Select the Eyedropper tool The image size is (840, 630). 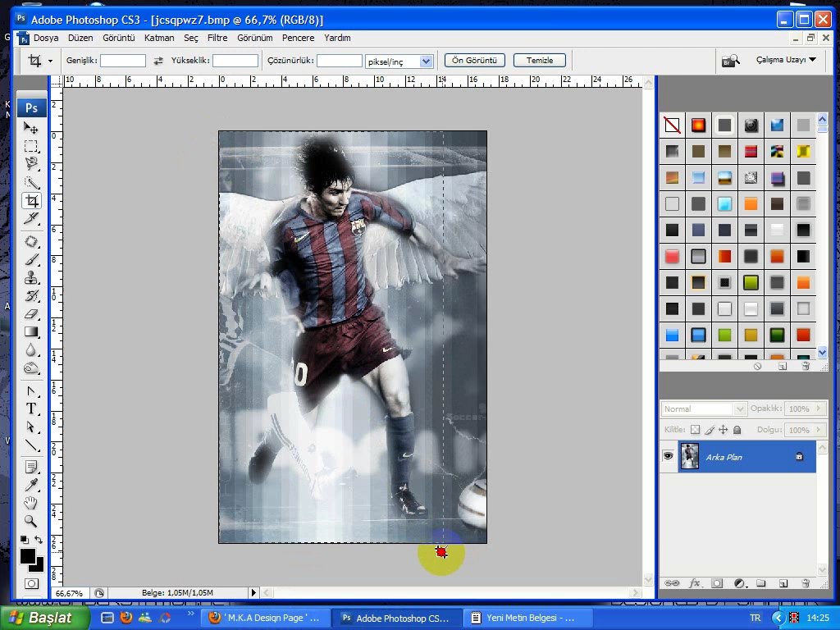tap(31, 486)
